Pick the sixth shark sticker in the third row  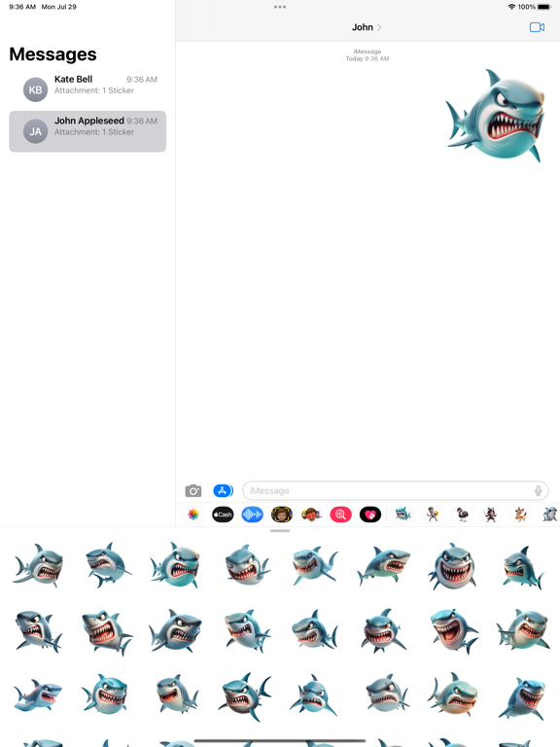click(387, 694)
